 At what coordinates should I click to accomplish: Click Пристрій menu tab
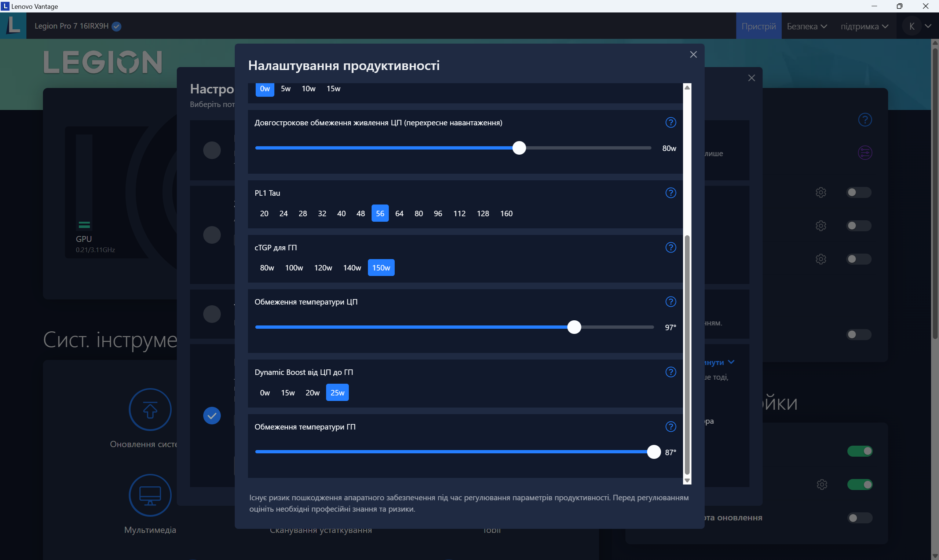[759, 26]
